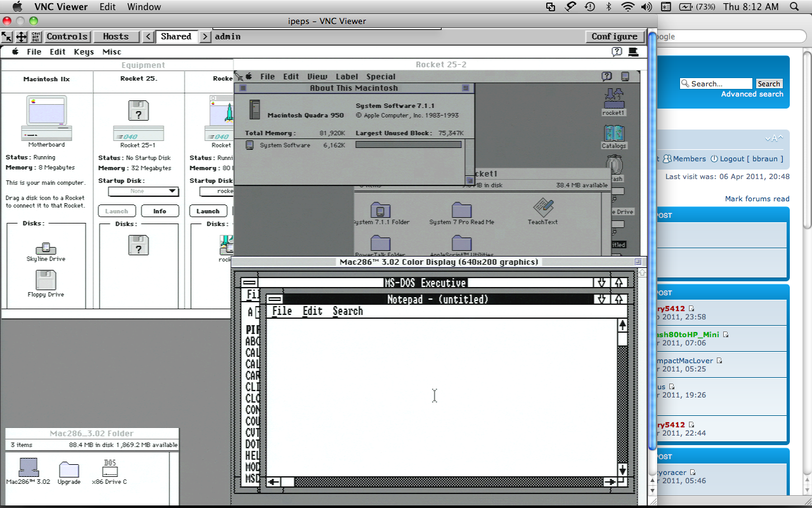812x508 pixels.
Task: Click the Wi-Fi icon in macOS menu bar
Action: click(627, 7)
